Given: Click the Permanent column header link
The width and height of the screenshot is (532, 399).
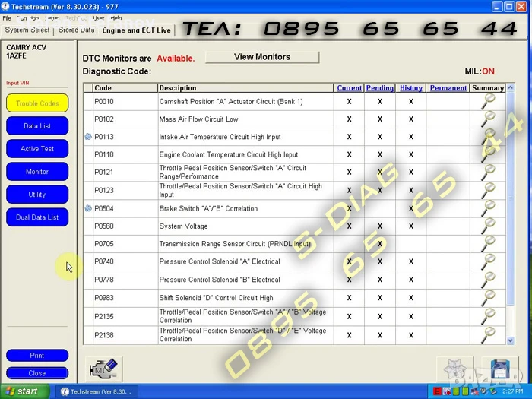Looking at the screenshot, I should [x=448, y=88].
